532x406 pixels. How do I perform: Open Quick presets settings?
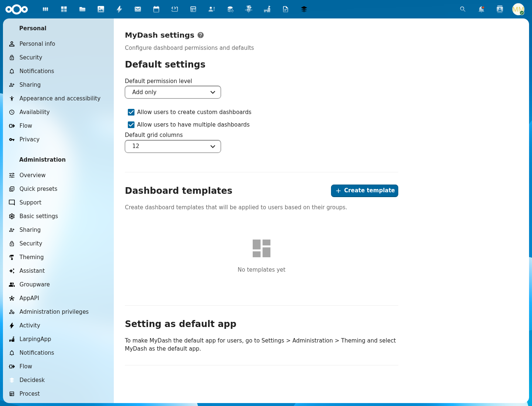pyautogui.click(x=58, y=189)
